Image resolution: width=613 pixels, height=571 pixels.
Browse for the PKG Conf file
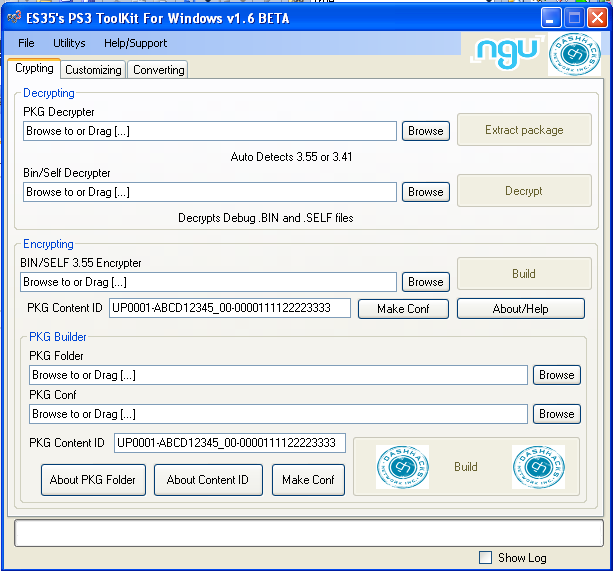(x=557, y=414)
